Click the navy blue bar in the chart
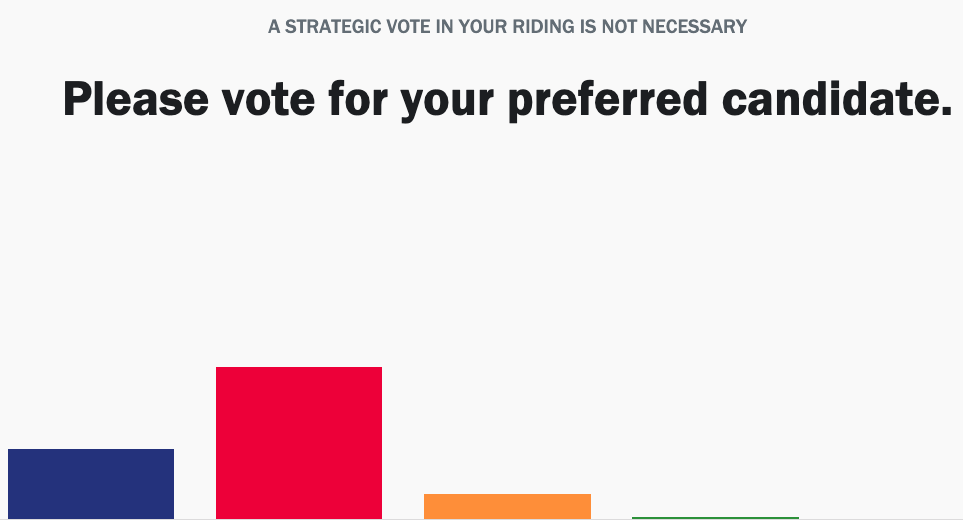 coord(91,484)
